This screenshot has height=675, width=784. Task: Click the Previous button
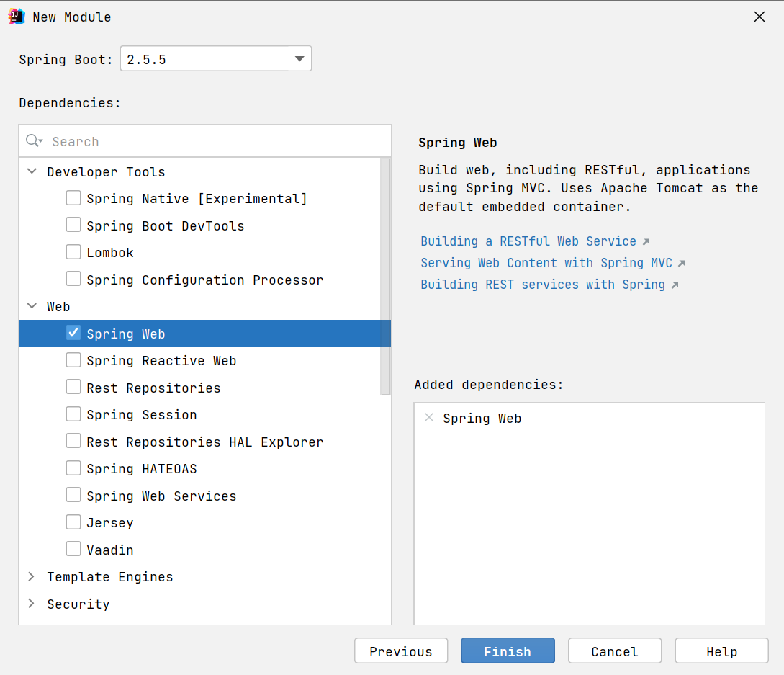point(401,651)
